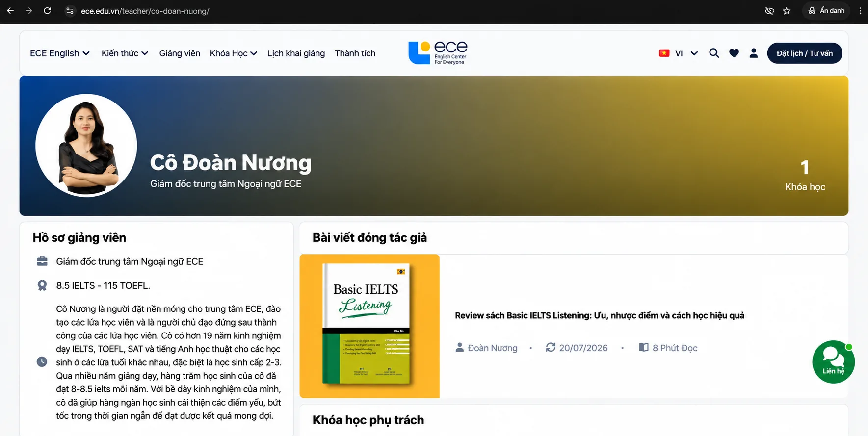Expand the Kiến thức dropdown
Viewport: 868px width, 436px height.
point(125,53)
